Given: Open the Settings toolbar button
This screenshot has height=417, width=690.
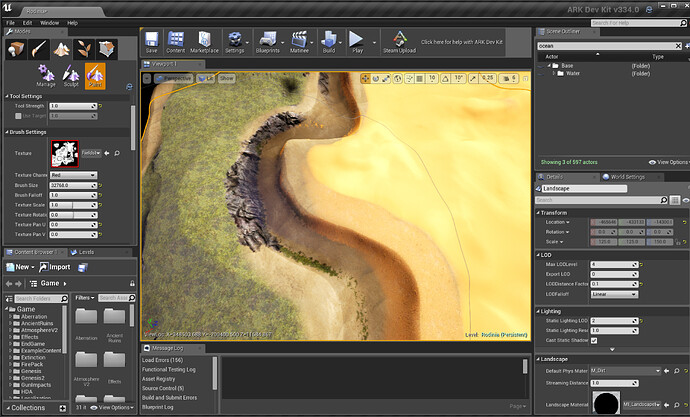Looking at the screenshot, I should click(x=235, y=42).
